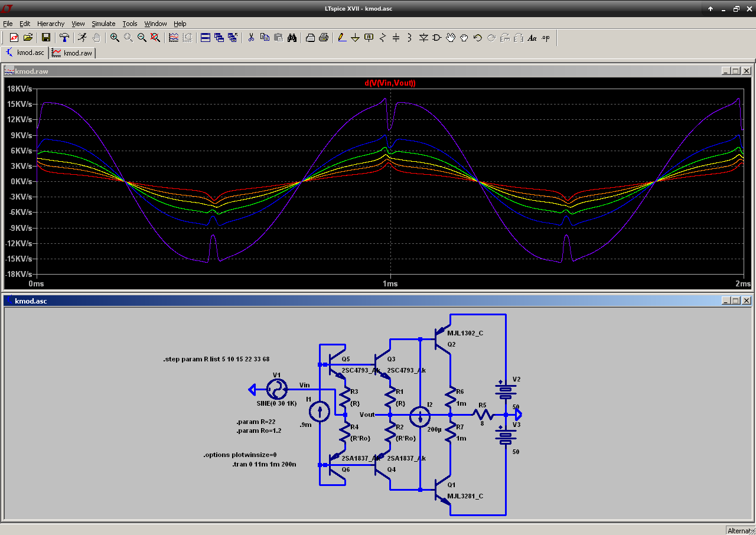Click the Print icon

tap(324, 38)
